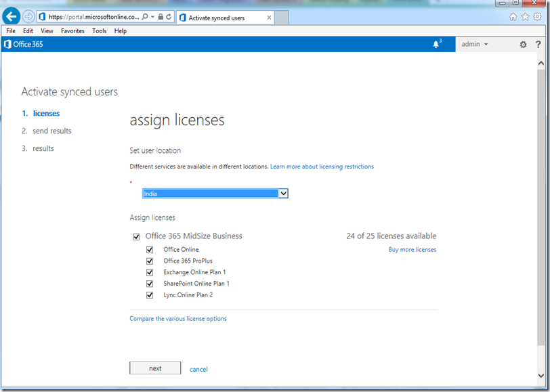
Task: Uncheck the Office Online checkbox
Action: (x=150, y=250)
